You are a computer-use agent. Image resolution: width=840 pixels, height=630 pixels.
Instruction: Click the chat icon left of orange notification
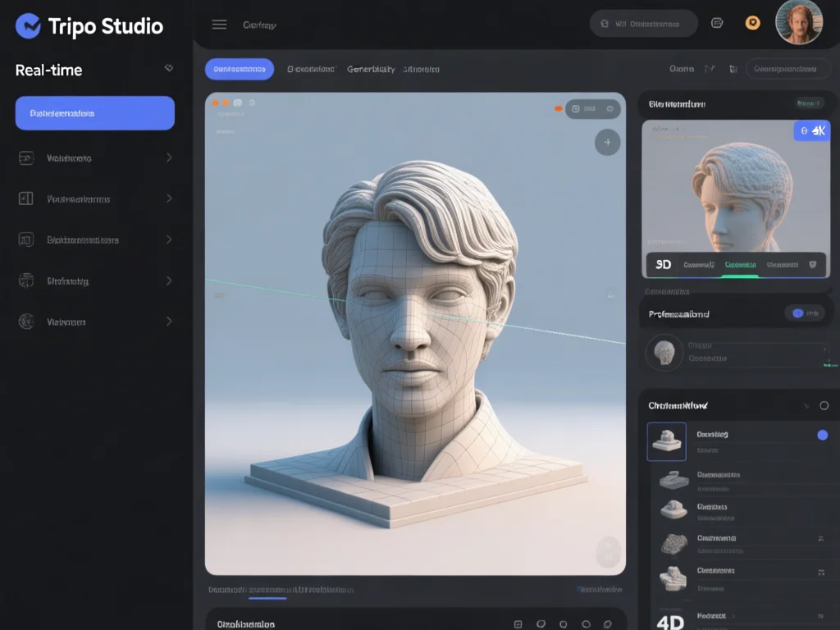click(717, 23)
